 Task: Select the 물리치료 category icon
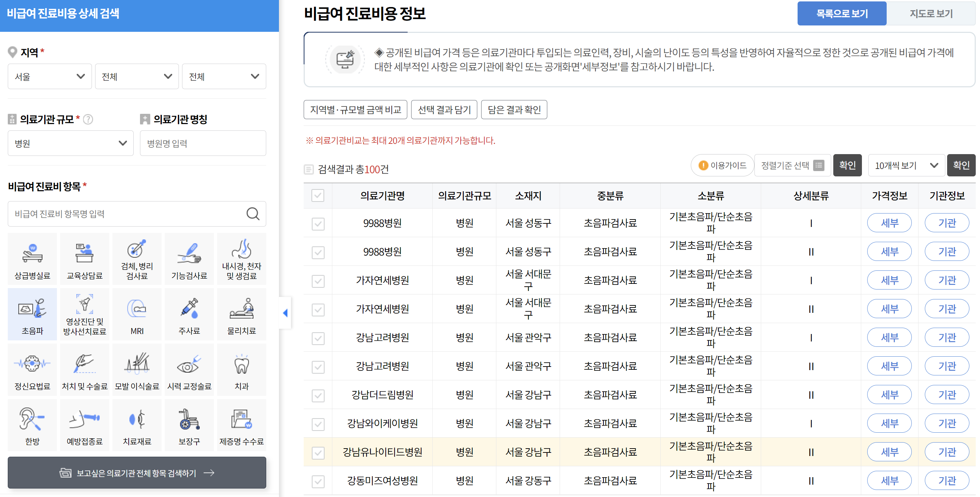pos(241,314)
